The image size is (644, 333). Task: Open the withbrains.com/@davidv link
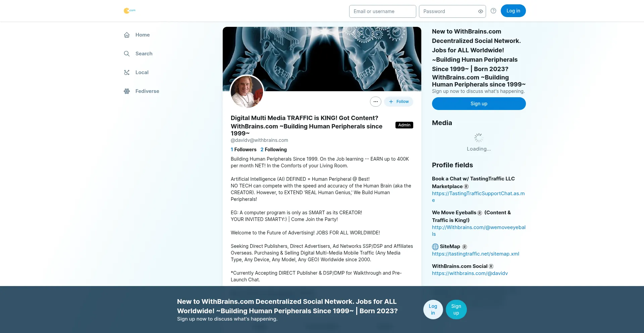point(470,273)
